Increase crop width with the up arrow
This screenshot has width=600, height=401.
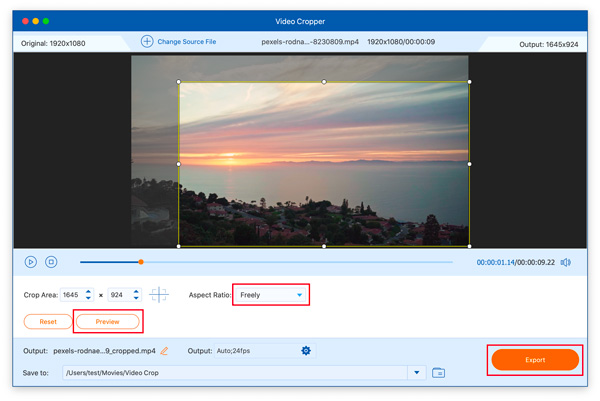pyautogui.click(x=88, y=292)
